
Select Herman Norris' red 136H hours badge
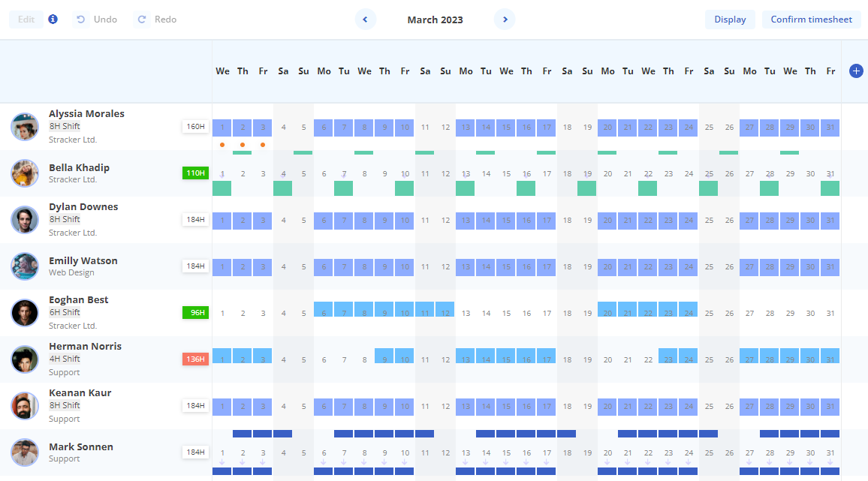(x=195, y=359)
